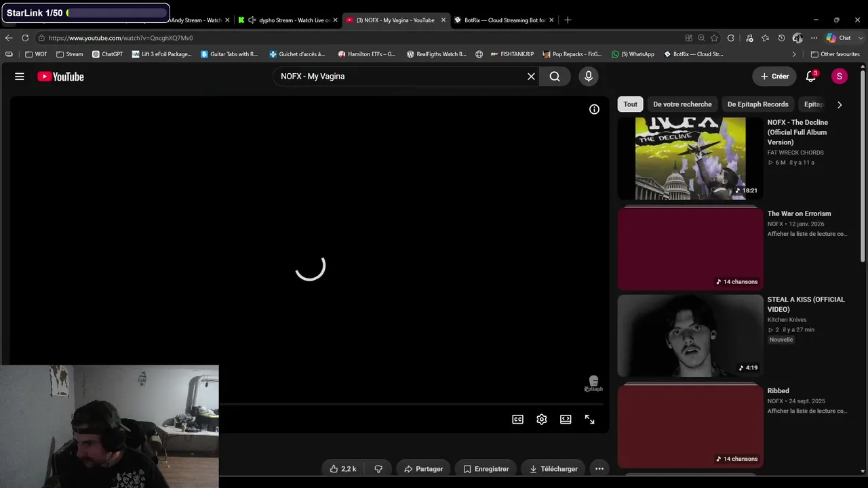Open the (5) WhatsApp bookmark
Image resolution: width=868 pixels, height=488 pixels.
click(x=633, y=54)
